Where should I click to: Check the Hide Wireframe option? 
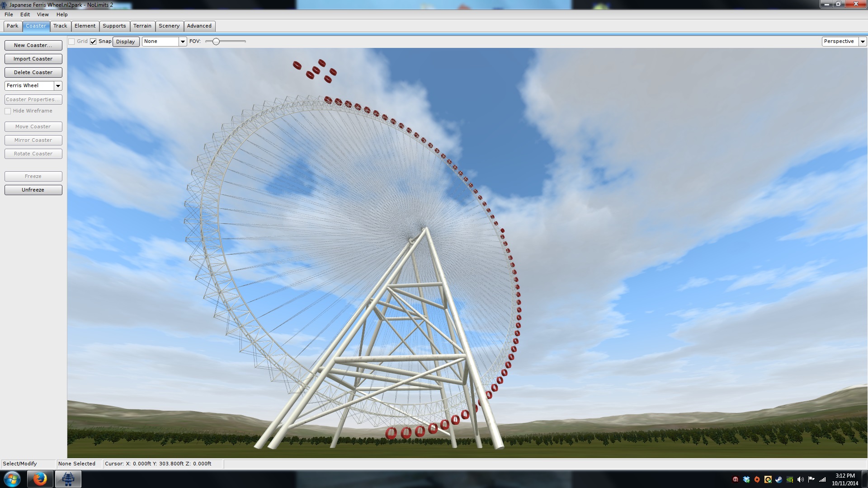(x=8, y=111)
